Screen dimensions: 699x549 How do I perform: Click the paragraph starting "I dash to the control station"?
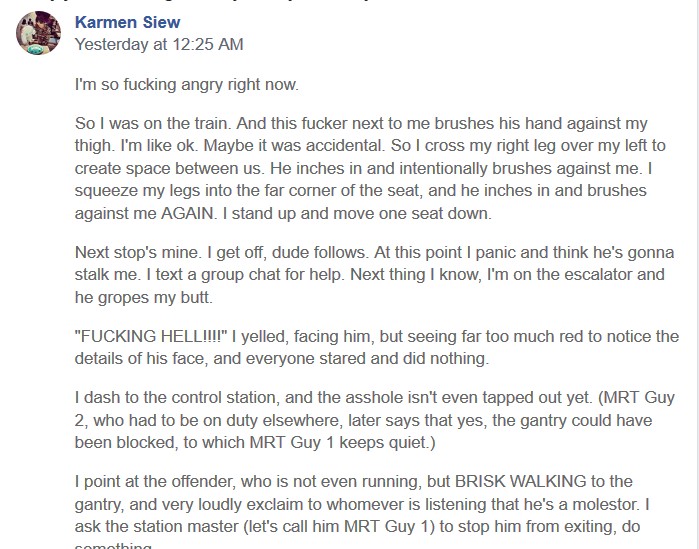click(374, 420)
